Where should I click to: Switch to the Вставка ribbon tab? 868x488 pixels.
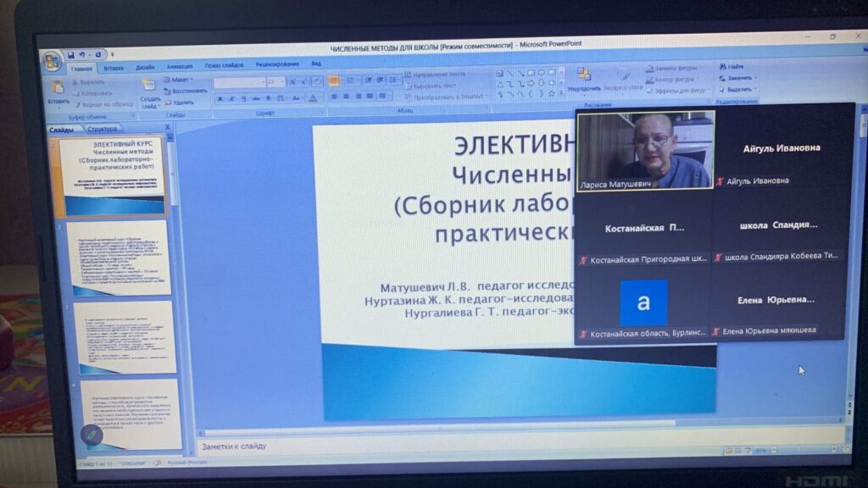click(114, 68)
